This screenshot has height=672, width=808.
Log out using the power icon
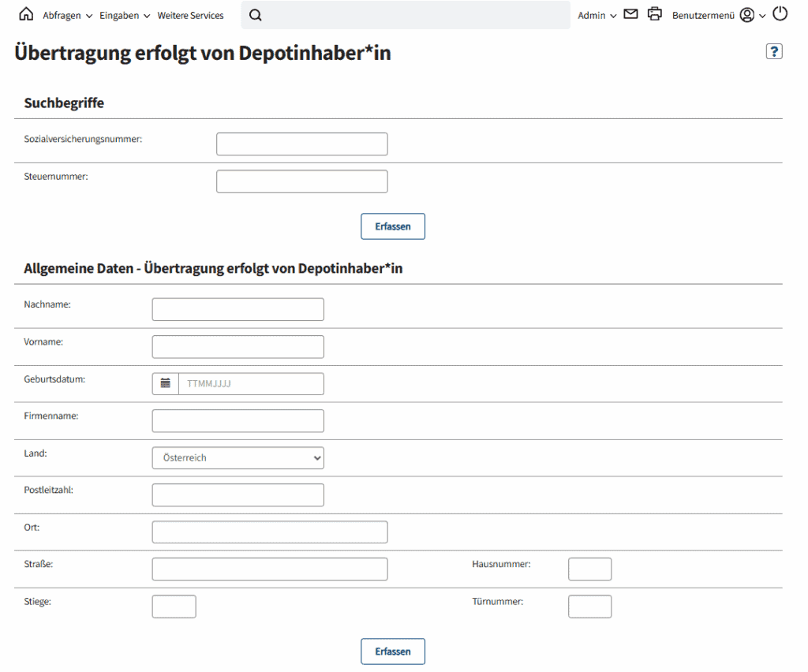[x=780, y=14]
